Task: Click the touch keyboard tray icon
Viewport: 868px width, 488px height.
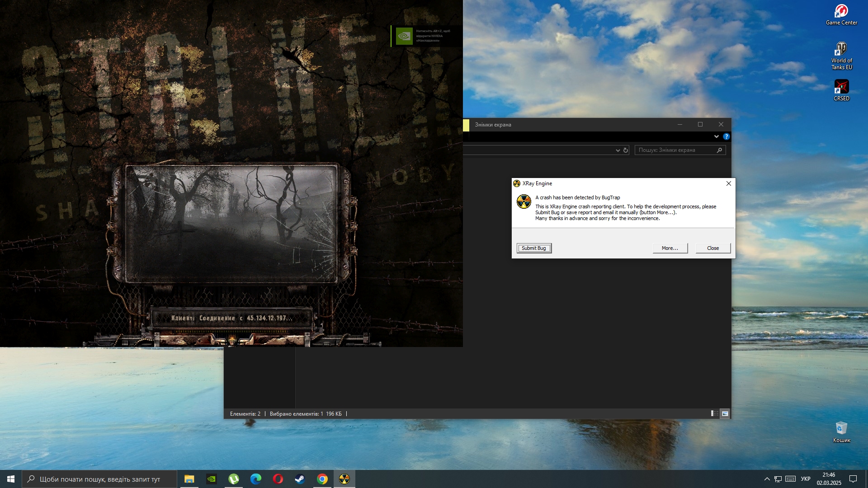Action: tap(790, 479)
